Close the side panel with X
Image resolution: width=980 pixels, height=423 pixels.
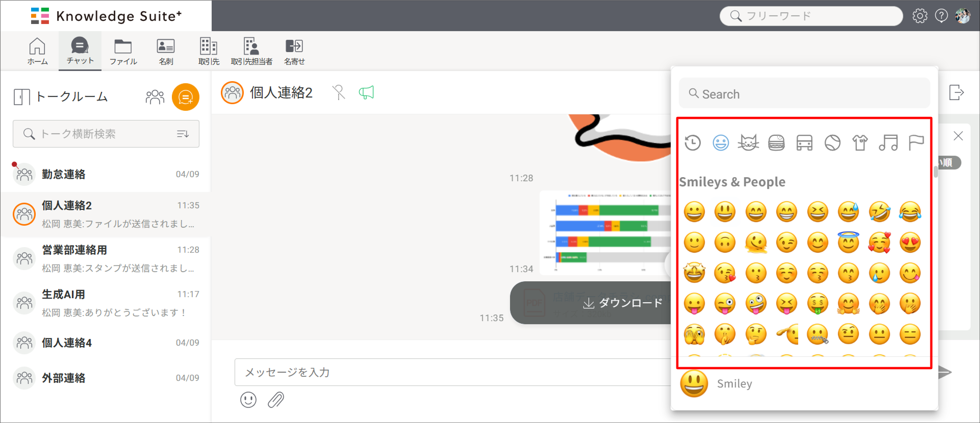pos(958,136)
